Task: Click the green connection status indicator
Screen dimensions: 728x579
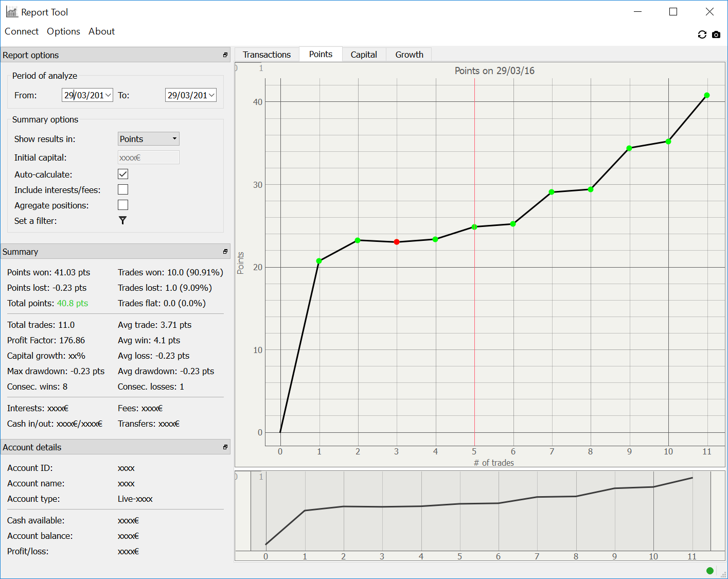Action: pos(710,570)
